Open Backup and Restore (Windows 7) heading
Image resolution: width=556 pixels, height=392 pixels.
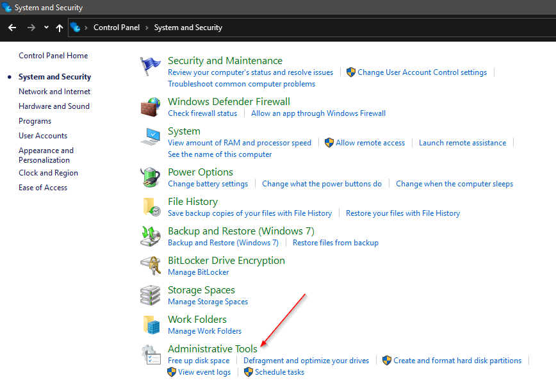coord(241,231)
